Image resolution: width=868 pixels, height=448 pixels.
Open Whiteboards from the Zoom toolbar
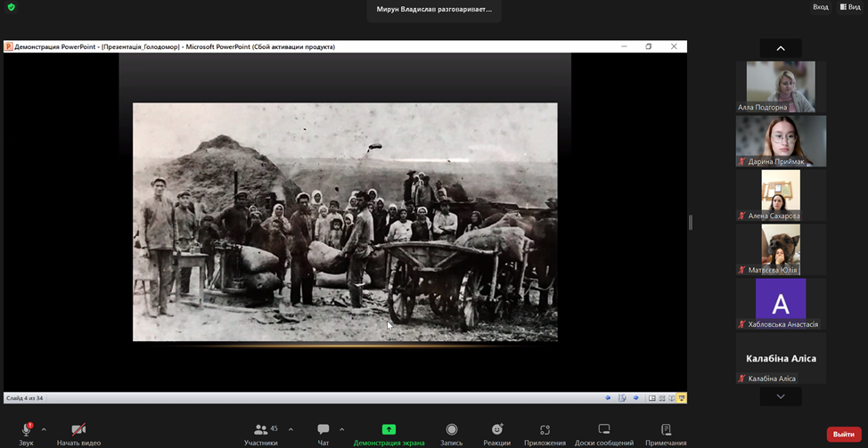pos(603,430)
